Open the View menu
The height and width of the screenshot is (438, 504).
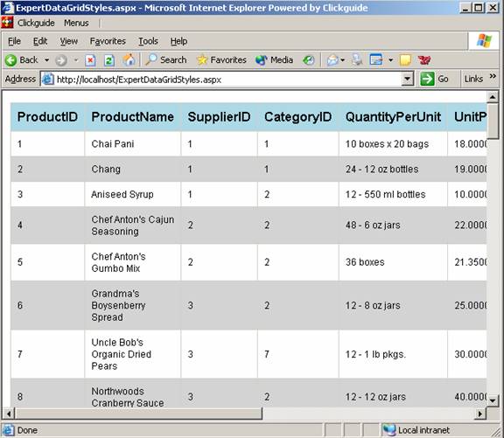point(69,41)
